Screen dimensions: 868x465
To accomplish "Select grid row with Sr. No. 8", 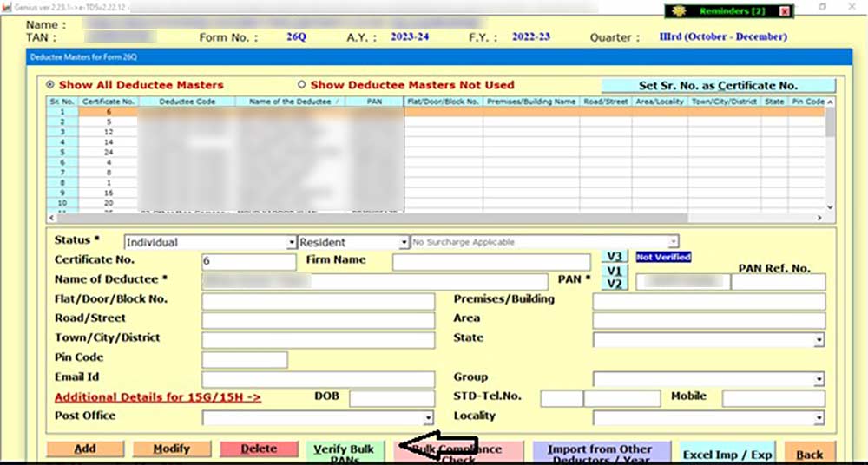I will coord(437,183).
